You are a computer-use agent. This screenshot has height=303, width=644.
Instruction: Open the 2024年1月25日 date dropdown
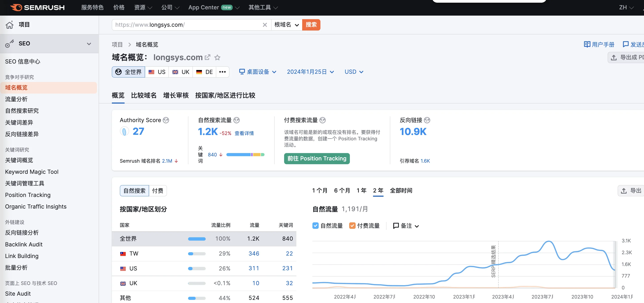pos(310,72)
